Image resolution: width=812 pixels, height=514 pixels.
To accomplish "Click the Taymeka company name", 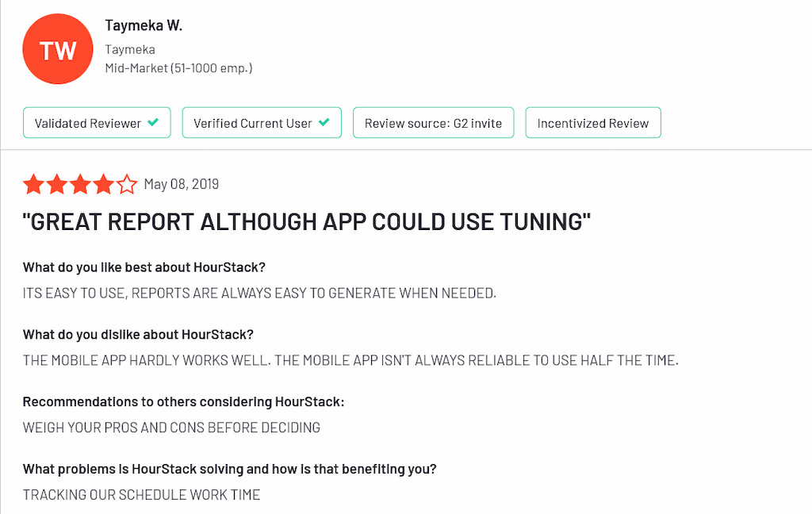I will point(129,49).
